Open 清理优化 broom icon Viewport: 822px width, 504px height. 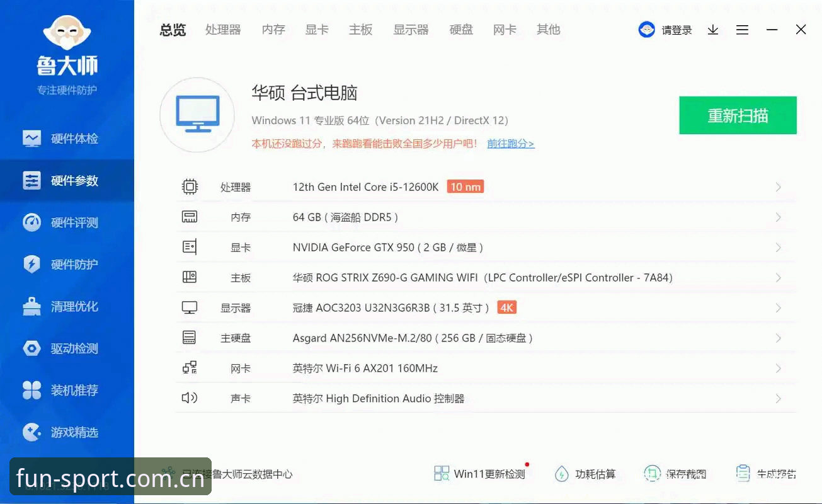click(31, 307)
